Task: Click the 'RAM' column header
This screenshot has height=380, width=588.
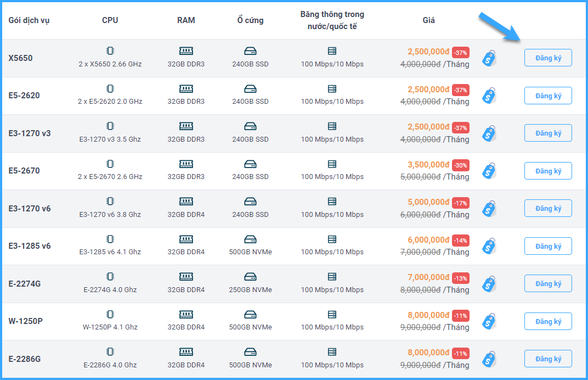Action: (186, 20)
